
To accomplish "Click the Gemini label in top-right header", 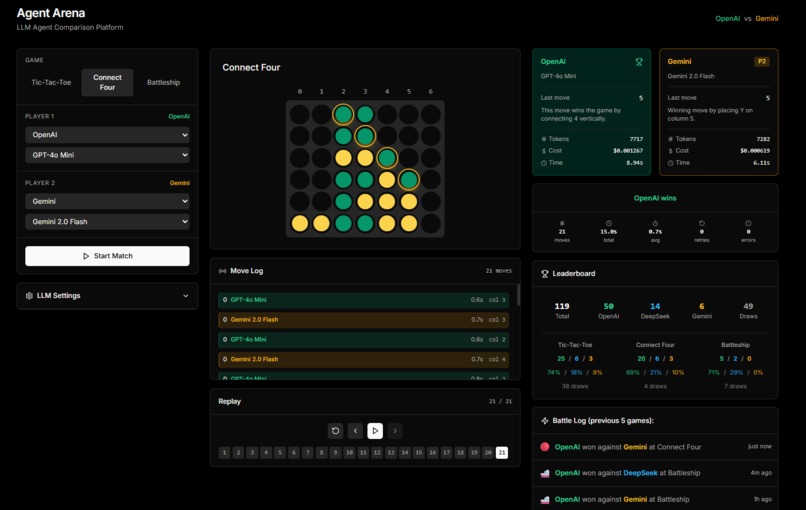I will click(x=766, y=19).
